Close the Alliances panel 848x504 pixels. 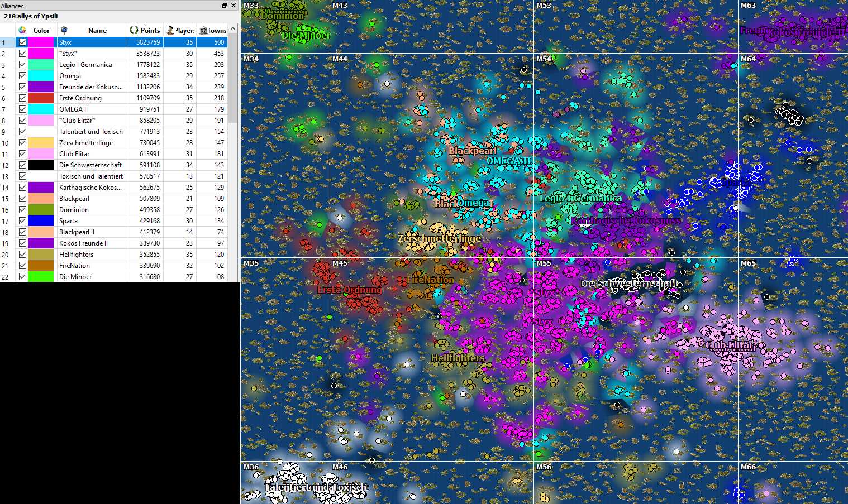pyautogui.click(x=234, y=6)
